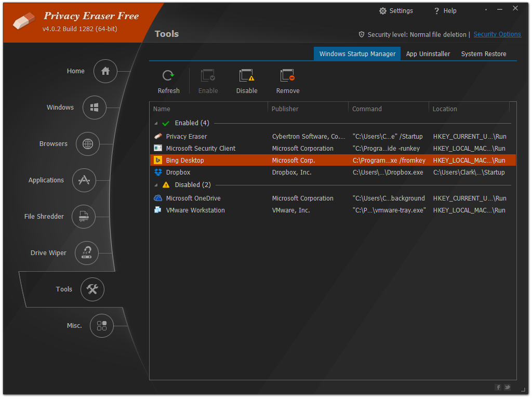Click the Refresh toolbar icon
The height and width of the screenshot is (399, 532).
168,76
